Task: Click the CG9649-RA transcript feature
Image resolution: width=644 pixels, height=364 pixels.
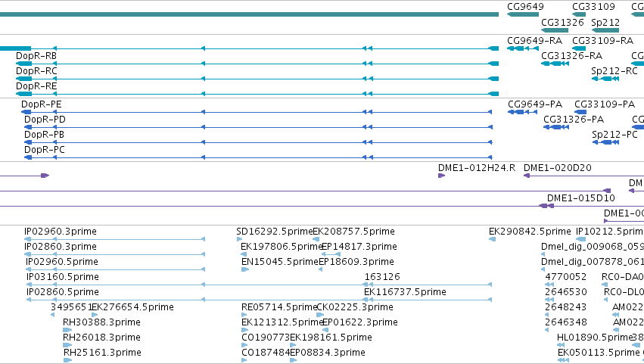Action: (x=523, y=48)
